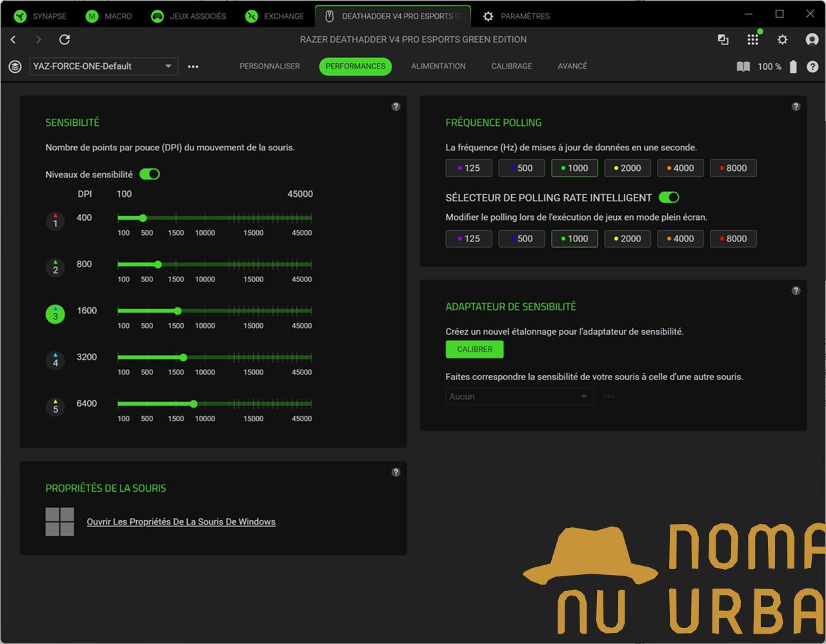Switch to the Calibrage tab

pos(511,66)
